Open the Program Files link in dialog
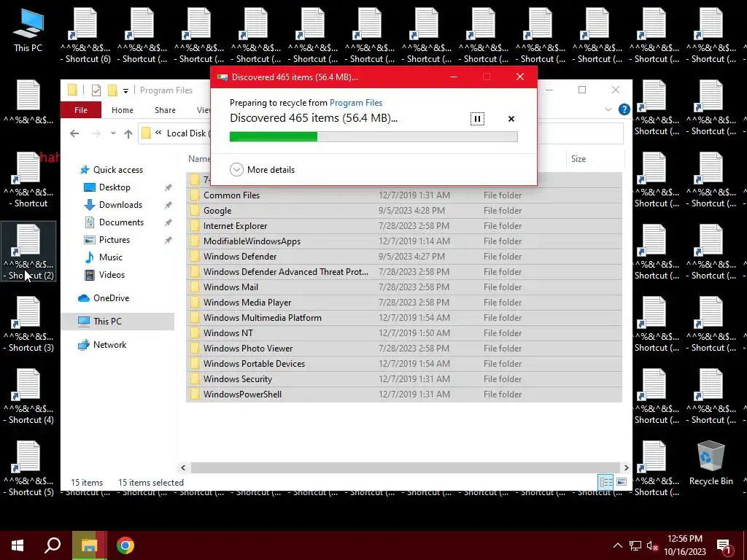Image resolution: width=747 pixels, height=560 pixels. [356, 102]
